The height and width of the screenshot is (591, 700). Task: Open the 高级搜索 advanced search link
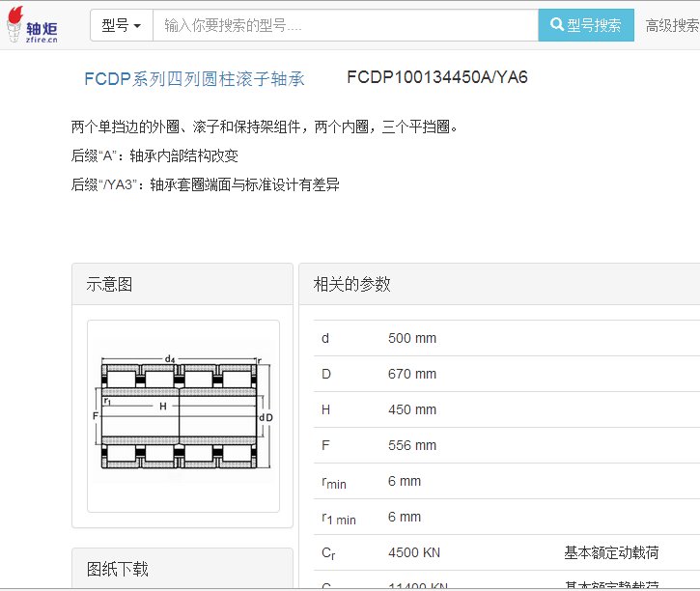[x=672, y=25]
